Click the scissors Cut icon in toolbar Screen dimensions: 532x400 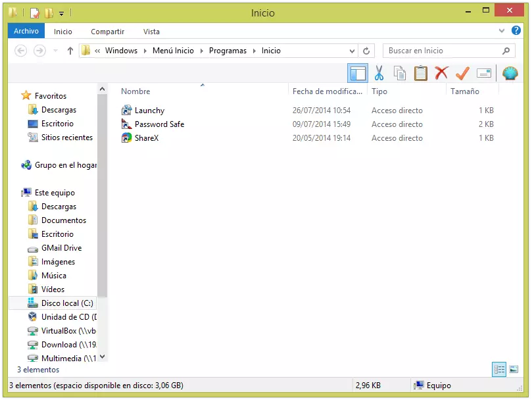[379, 73]
